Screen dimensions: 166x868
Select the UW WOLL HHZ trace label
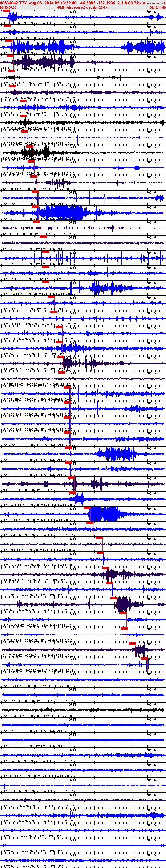pyautogui.click(x=39, y=129)
